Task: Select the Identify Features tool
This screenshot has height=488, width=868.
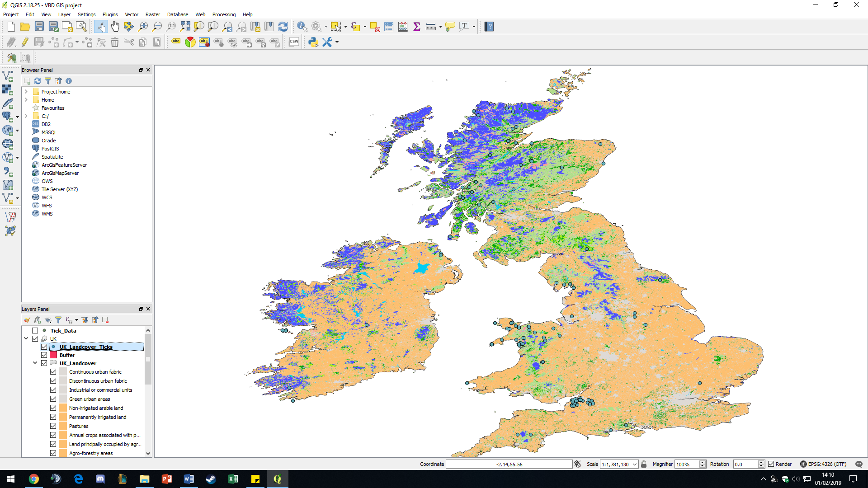Action: tap(302, 27)
